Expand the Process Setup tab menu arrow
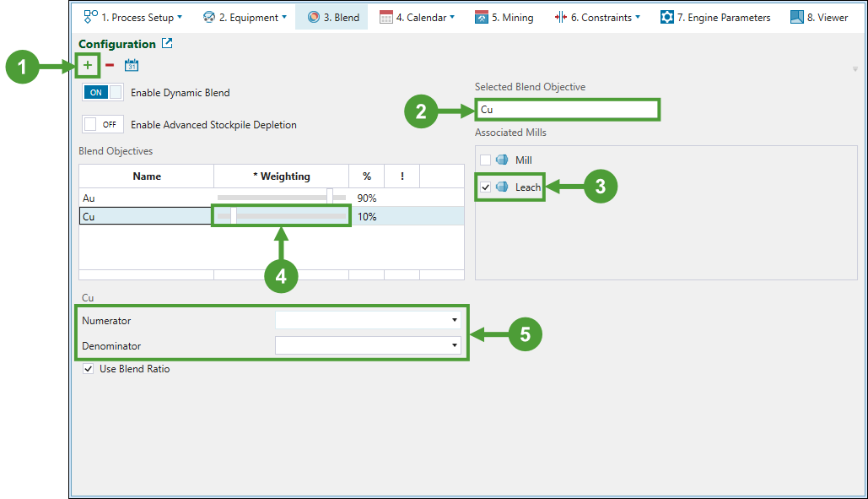 tap(180, 17)
